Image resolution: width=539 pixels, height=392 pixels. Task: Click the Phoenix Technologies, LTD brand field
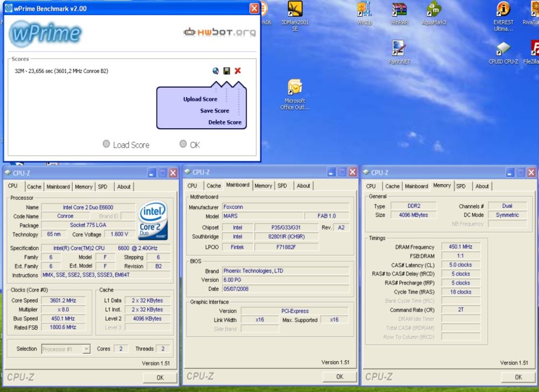(x=286, y=271)
